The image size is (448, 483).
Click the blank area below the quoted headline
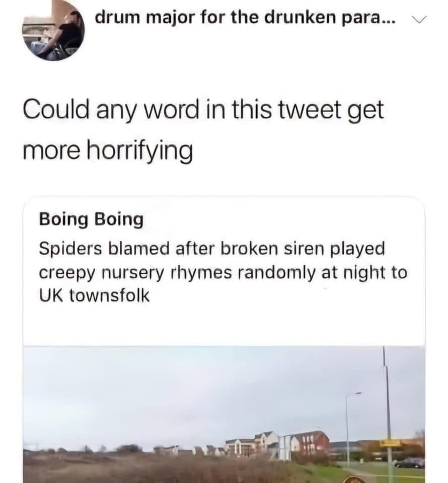224,325
